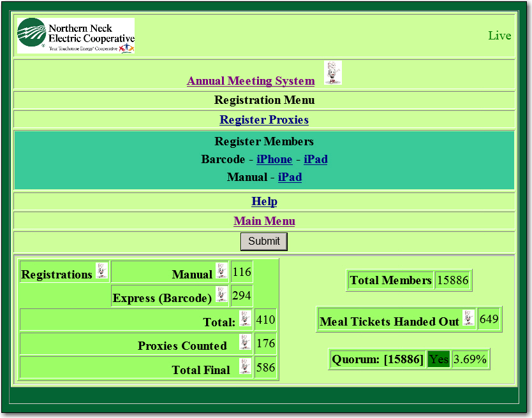Go to the Main Menu link

[x=264, y=221]
